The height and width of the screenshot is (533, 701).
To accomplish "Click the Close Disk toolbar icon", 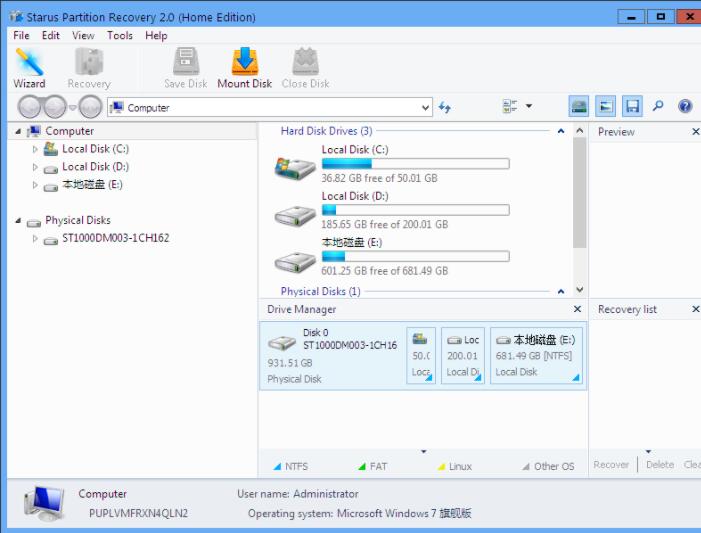I will (305, 68).
